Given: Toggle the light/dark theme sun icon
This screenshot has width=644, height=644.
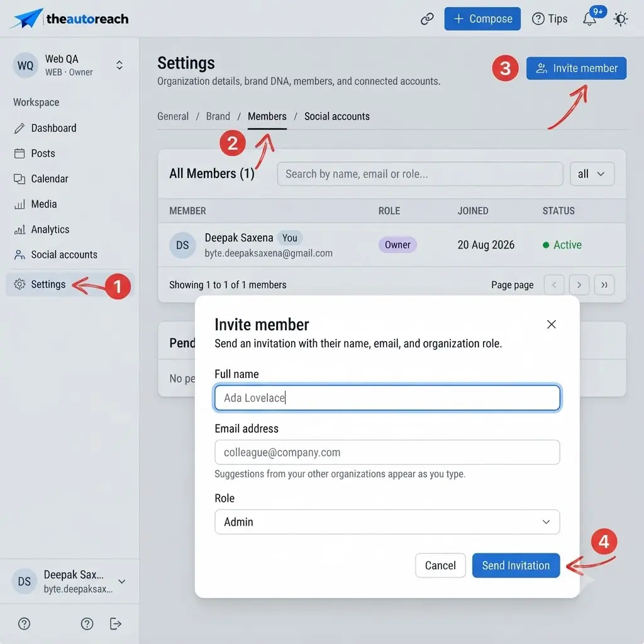Looking at the screenshot, I should point(621,19).
